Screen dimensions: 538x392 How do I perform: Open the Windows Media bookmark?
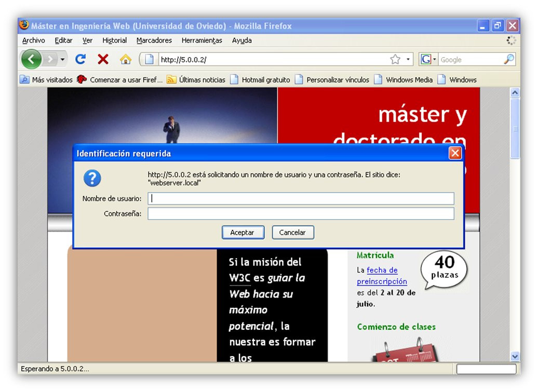[x=403, y=80]
